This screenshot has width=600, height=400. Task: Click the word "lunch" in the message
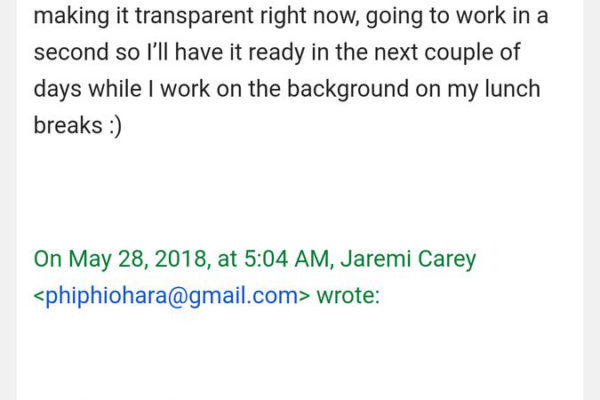click(512, 89)
